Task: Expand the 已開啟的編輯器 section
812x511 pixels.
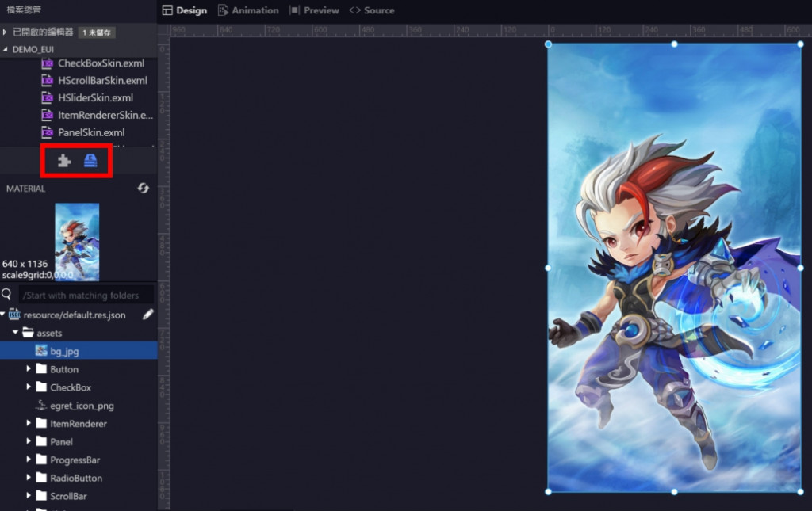Action: pos(5,32)
